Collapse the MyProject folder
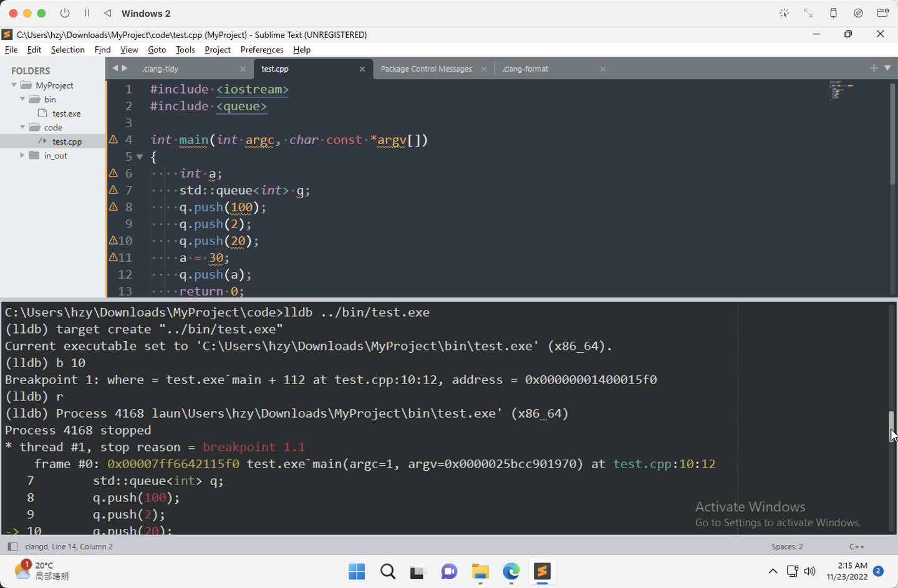The height and width of the screenshot is (588, 898). (14, 85)
